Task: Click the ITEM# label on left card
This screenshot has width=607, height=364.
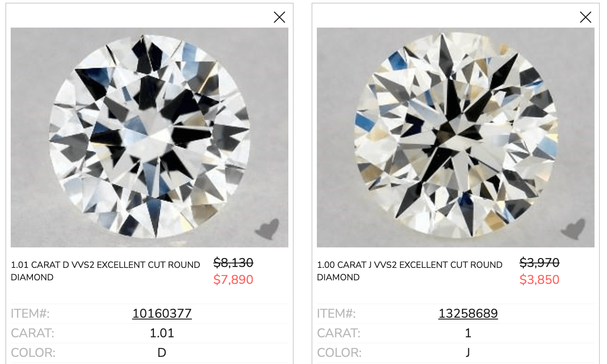Action: pyautogui.click(x=30, y=314)
